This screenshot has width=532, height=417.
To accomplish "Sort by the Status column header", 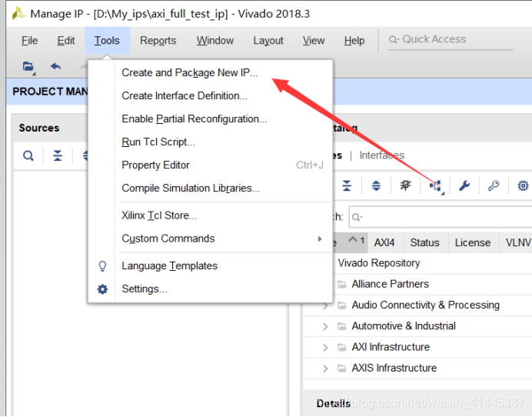I will pos(425,243).
